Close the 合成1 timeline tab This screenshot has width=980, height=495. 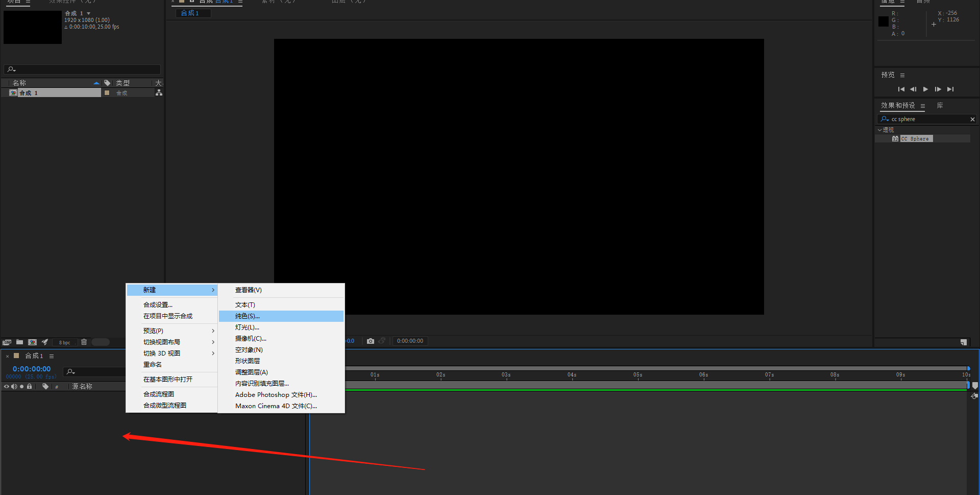(7, 356)
